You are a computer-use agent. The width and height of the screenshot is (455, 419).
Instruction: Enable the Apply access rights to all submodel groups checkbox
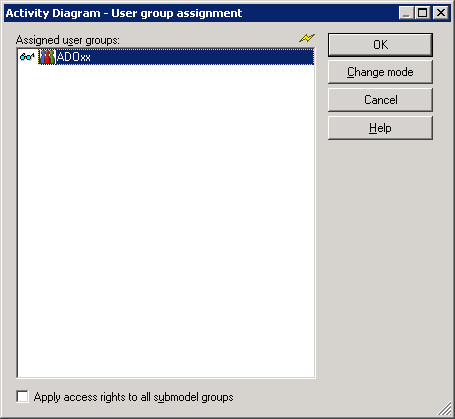[x=22, y=397]
